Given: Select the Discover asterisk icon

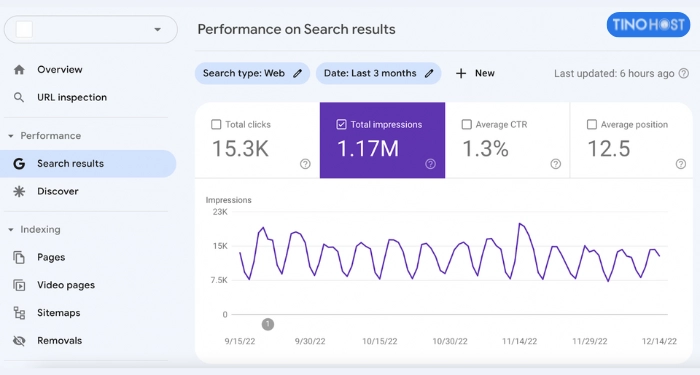Looking at the screenshot, I should tap(19, 191).
